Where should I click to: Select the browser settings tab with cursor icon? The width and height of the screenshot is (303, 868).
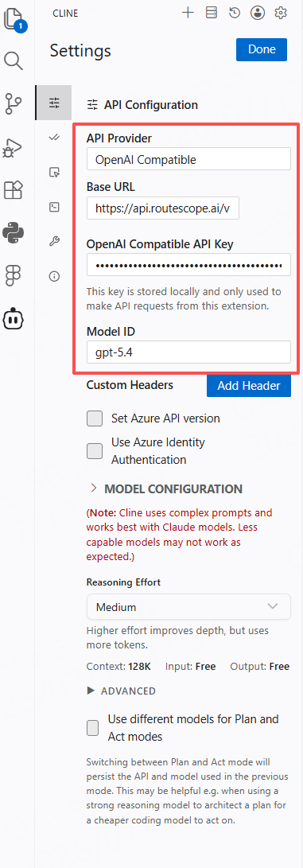(x=53, y=172)
